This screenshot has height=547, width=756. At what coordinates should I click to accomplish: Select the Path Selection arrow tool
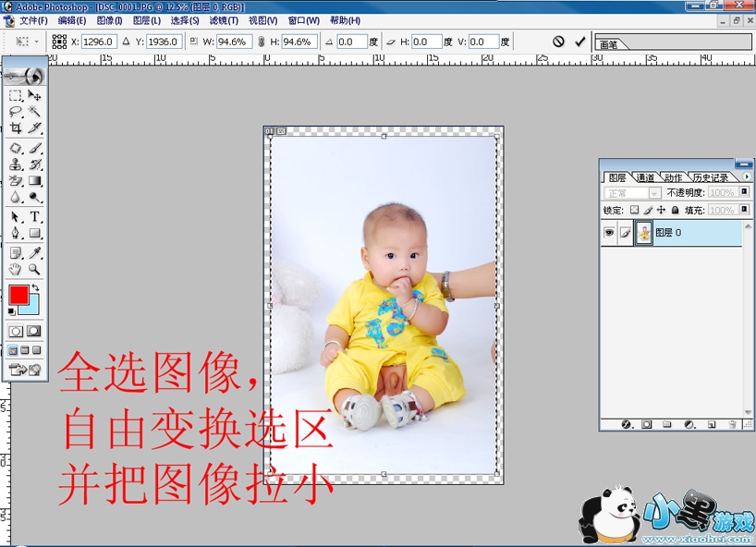[x=16, y=217]
